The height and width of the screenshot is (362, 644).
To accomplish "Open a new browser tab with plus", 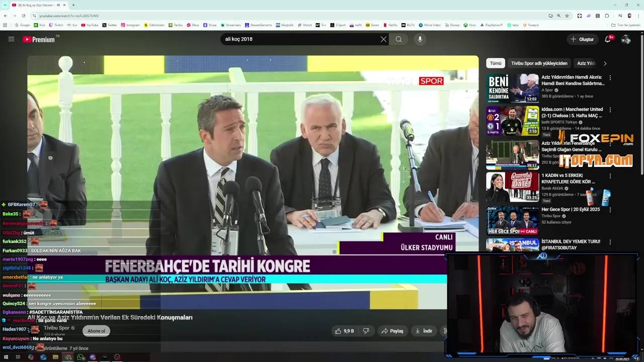I will [x=73, y=5].
